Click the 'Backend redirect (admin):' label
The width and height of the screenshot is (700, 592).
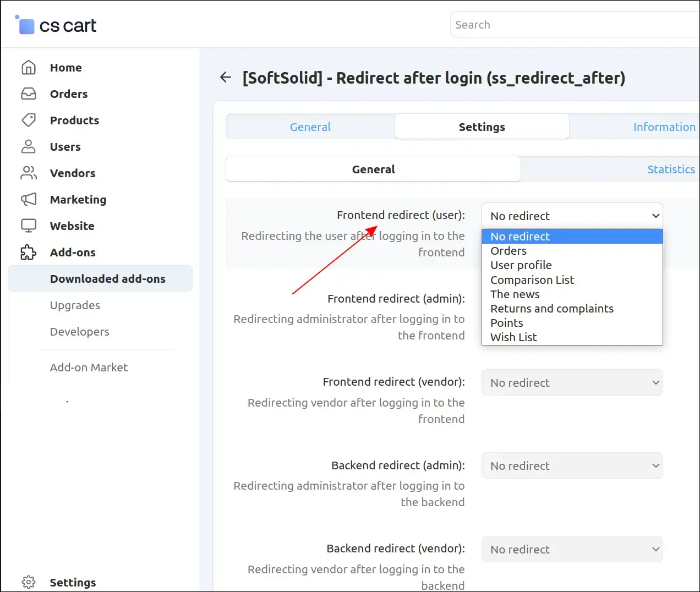pos(398,465)
